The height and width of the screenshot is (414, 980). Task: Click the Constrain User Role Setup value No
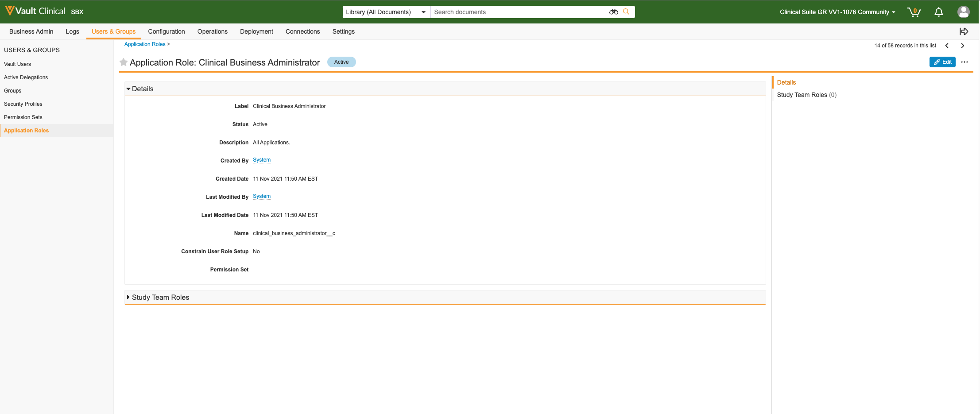256,251
